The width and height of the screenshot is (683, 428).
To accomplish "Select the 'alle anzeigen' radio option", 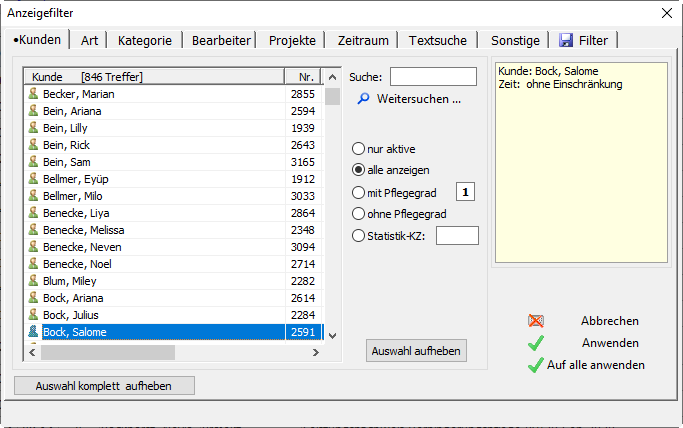I will [x=358, y=170].
